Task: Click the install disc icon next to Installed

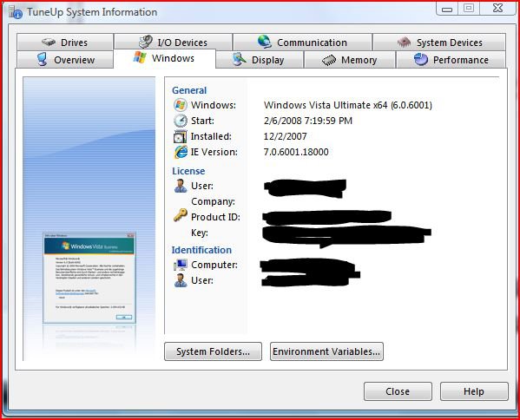Action: pos(180,136)
